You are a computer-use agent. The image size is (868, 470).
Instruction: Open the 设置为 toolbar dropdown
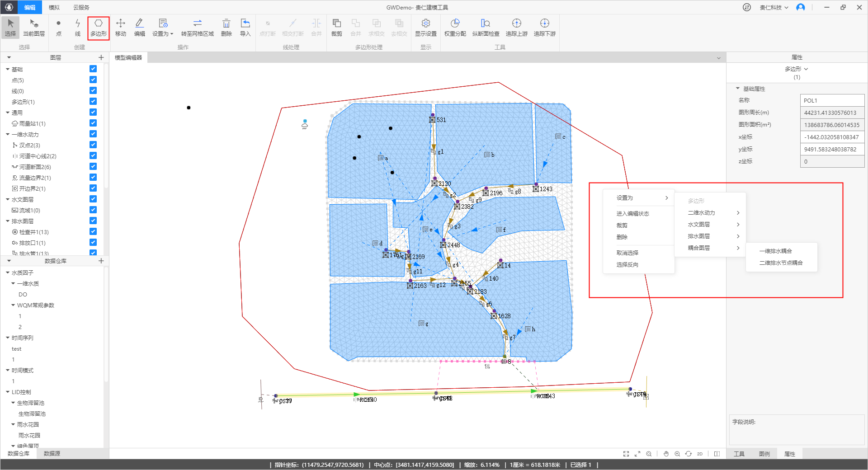click(163, 28)
